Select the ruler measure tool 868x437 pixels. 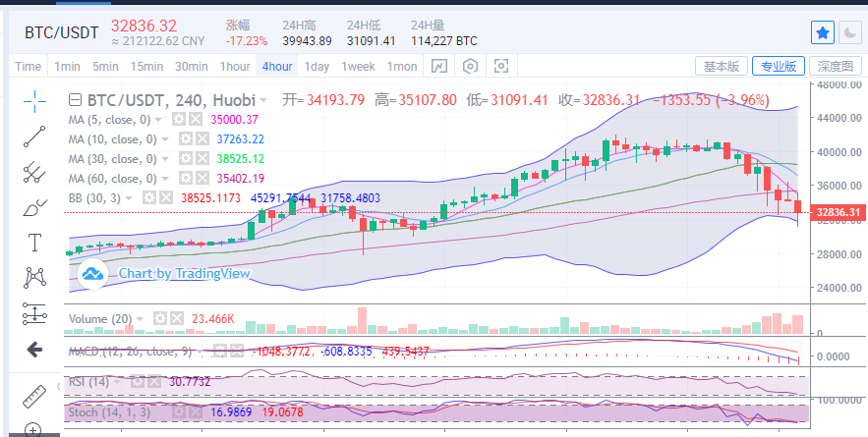pos(34,397)
